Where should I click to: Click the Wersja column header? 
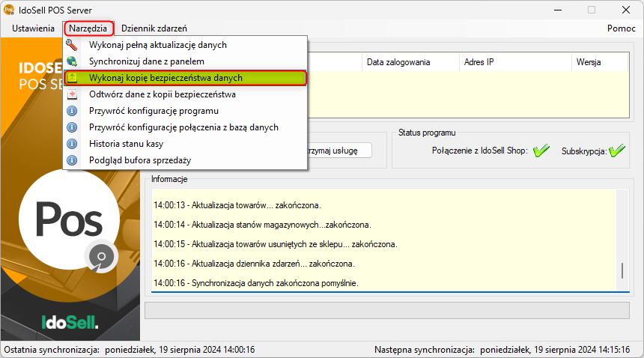click(600, 62)
